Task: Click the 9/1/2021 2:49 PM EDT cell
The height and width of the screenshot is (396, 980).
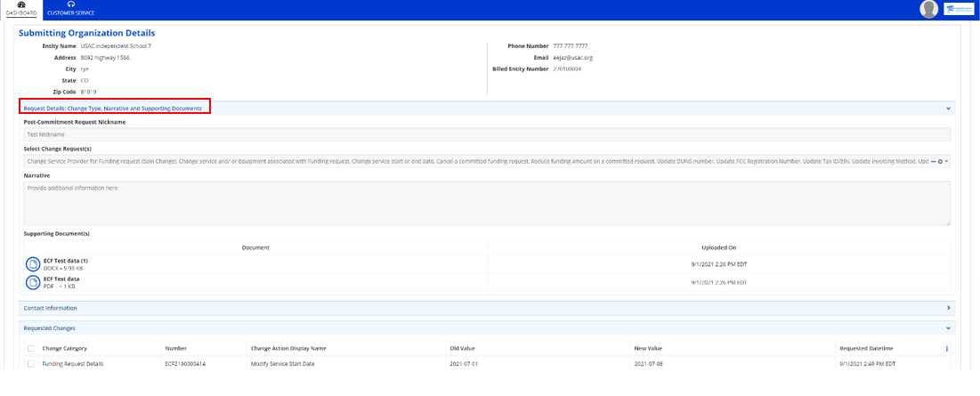Action: pos(866,364)
